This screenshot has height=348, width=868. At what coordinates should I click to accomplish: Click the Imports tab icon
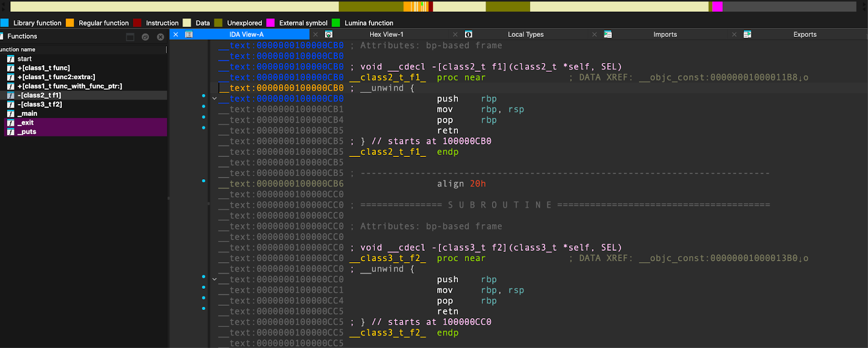pyautogui.click(x=608, y=34)
